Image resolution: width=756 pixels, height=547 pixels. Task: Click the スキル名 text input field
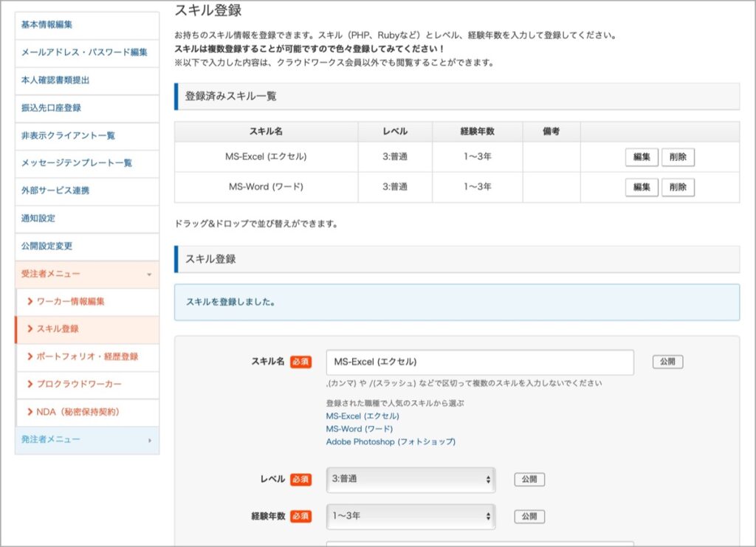(x=480, y=362)
